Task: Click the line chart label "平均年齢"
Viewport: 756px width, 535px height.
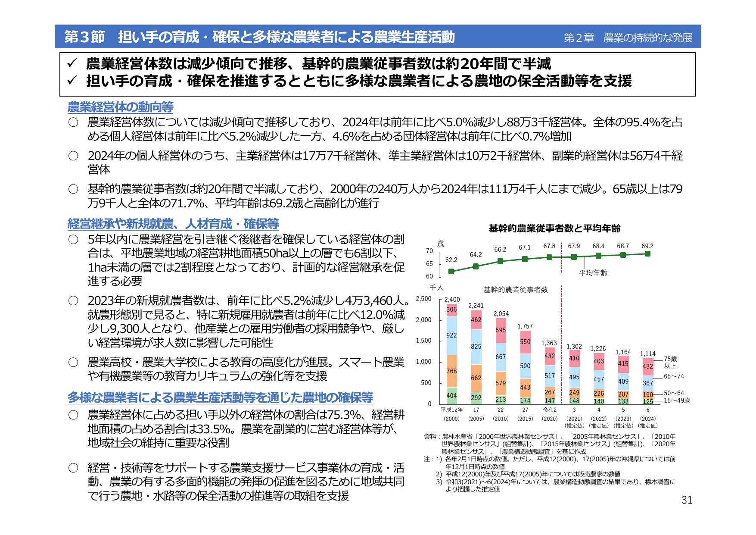Action: click(593, 273)
